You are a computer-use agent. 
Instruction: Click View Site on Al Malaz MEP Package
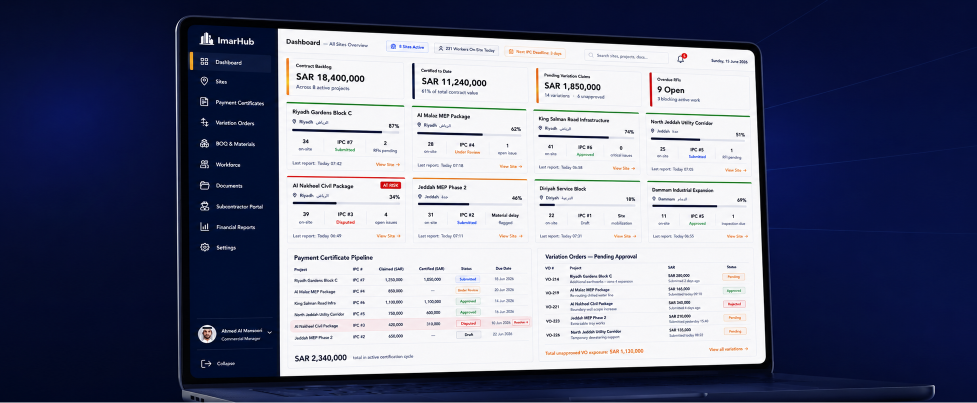[x=511, y=166]
